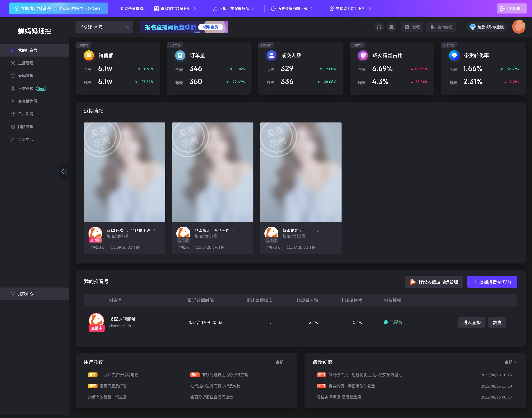Open 主播管理 in the sidebar

[26, 63]
